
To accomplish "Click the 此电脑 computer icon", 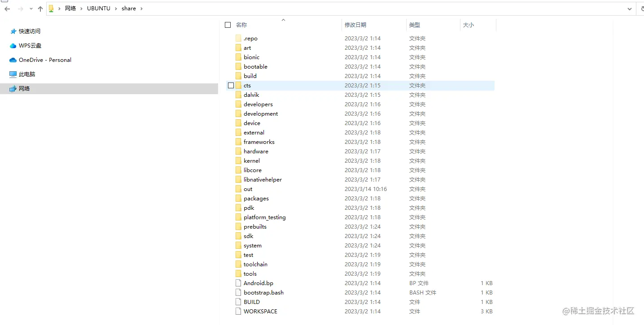I will point(13,74).
